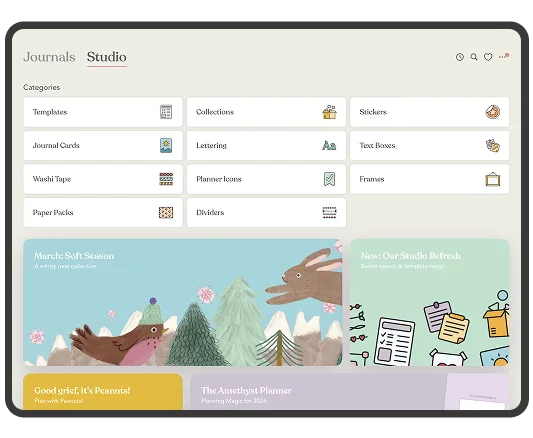Open the Text Boxes category

point(430,145)
